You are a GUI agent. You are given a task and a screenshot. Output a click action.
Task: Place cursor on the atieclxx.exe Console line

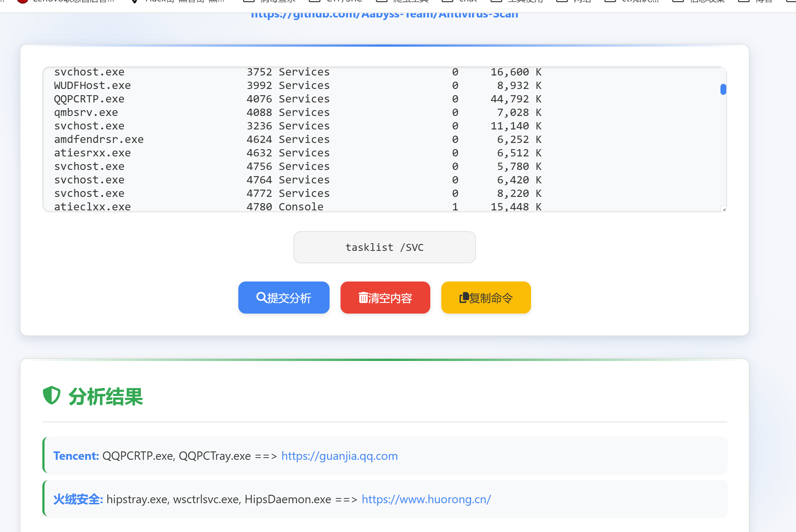pos(92,207)
